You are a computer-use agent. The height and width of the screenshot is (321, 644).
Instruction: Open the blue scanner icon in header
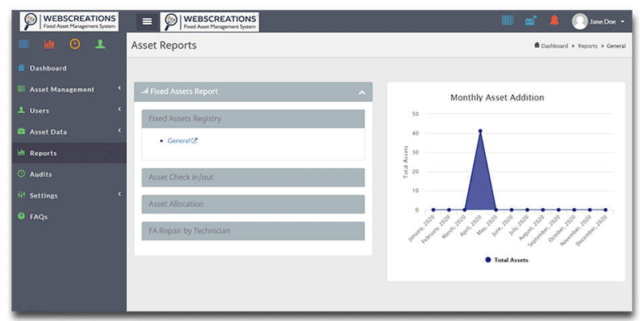(x=531, y=21)
